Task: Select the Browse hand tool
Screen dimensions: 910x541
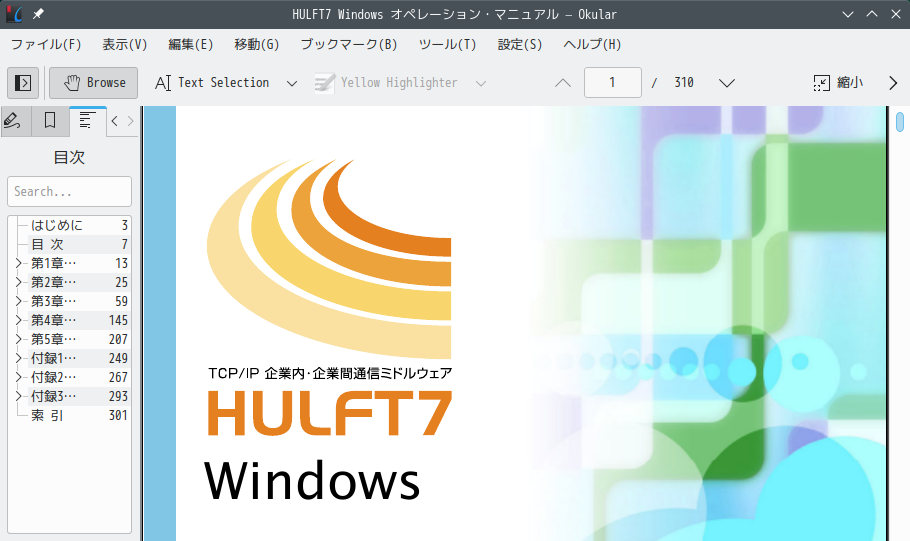Action: point(93,83)
